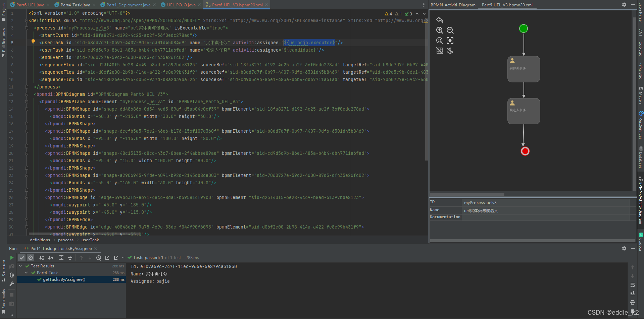644x319 pixels.
Task: Select the green start event node
Action: [x=524, y=28]
